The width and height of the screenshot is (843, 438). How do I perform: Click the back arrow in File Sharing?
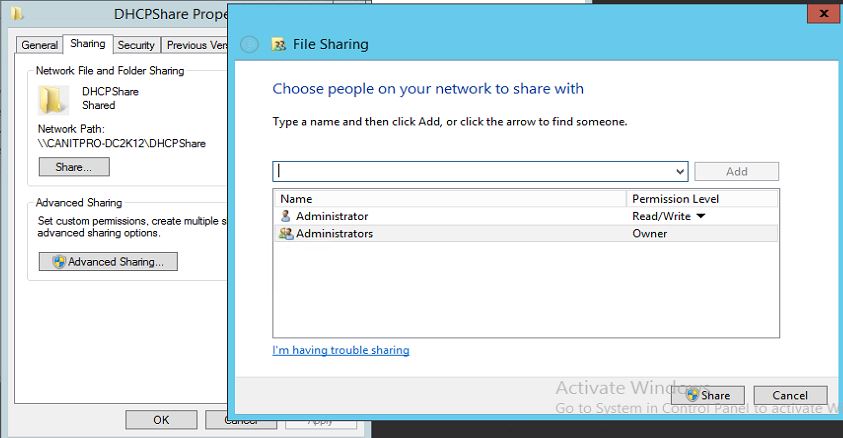click(249, 44)
